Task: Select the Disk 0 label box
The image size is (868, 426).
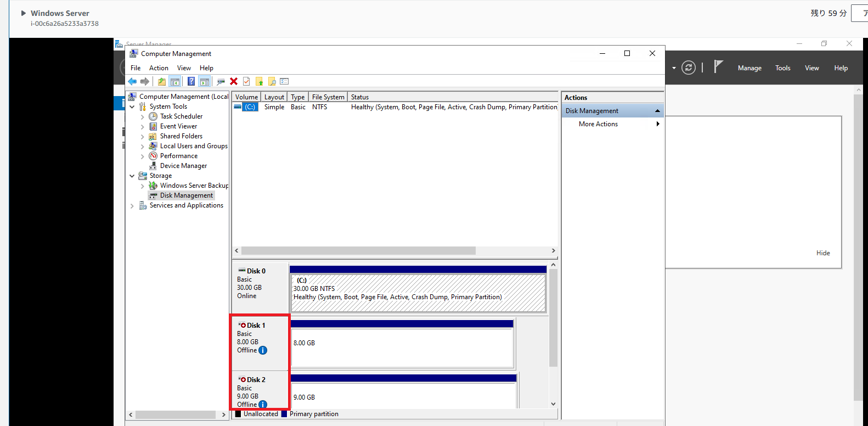Action: (x=260, y=288)
